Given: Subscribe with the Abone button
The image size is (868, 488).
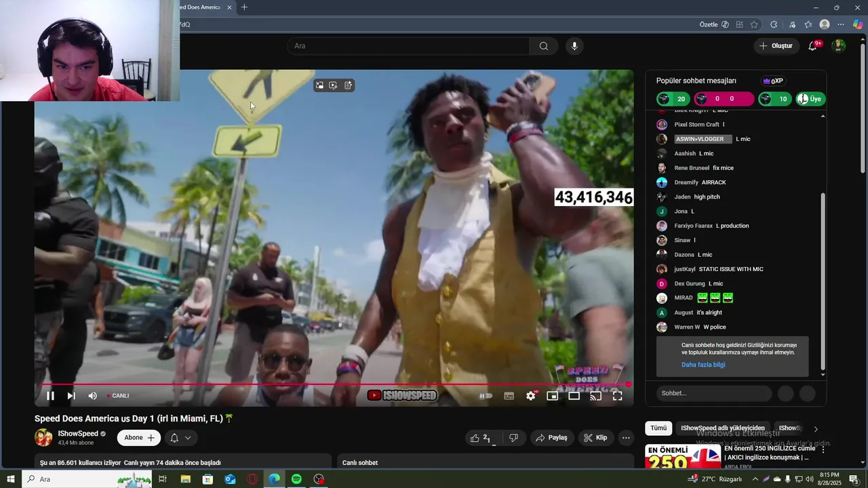Looking at the screenshot, I should [x=139, y=438].
